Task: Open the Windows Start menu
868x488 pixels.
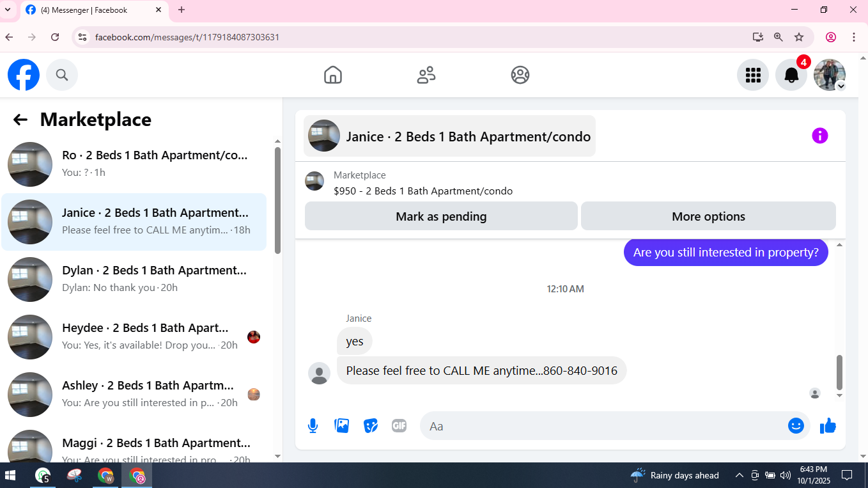Action: coord(10,475)
